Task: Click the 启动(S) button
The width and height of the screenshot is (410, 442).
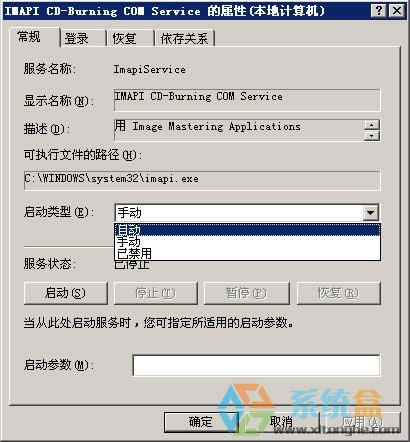Action: click(66, 293)
